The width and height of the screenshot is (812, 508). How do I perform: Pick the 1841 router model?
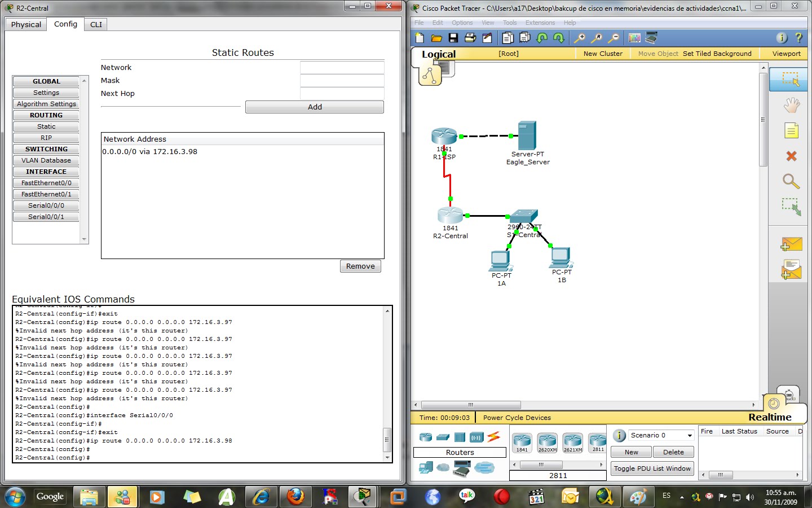(522, 443)
